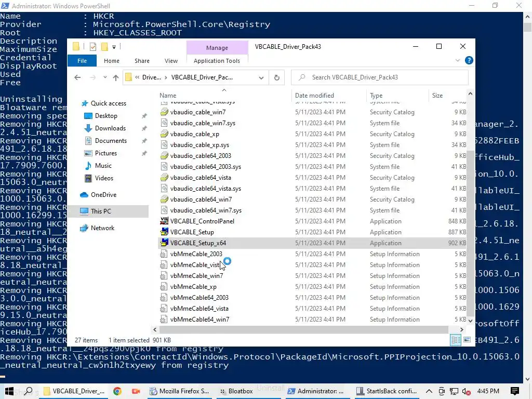Click the Back navigation arrow
532x399 pixels.
77,77
